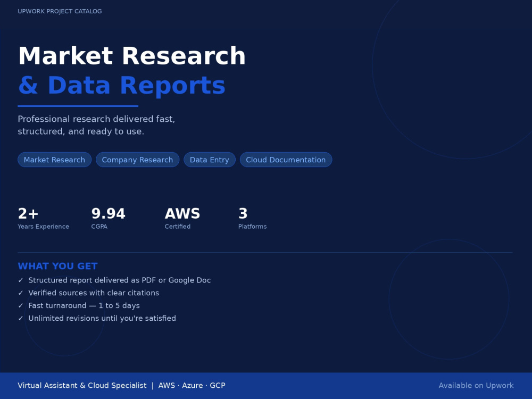Click "Available on Upwork" footer text
The image size is (532, 399).
[476, 385]
